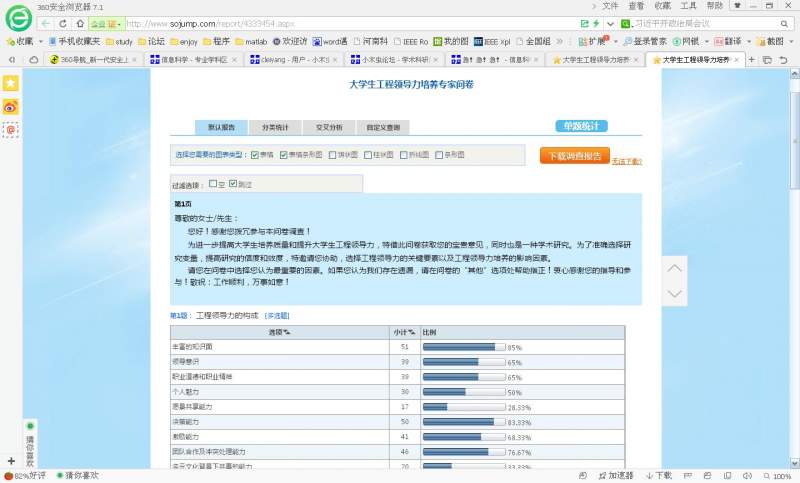
Task: Open the 我的图 bookmark
Action: [451, 41]
